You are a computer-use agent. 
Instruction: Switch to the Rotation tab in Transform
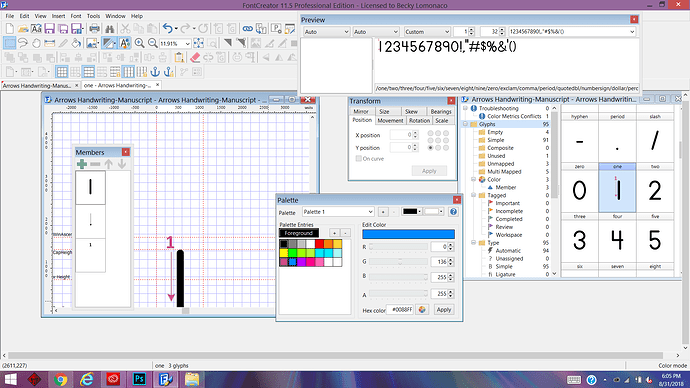pyautogui.click(x=419, y=121)
